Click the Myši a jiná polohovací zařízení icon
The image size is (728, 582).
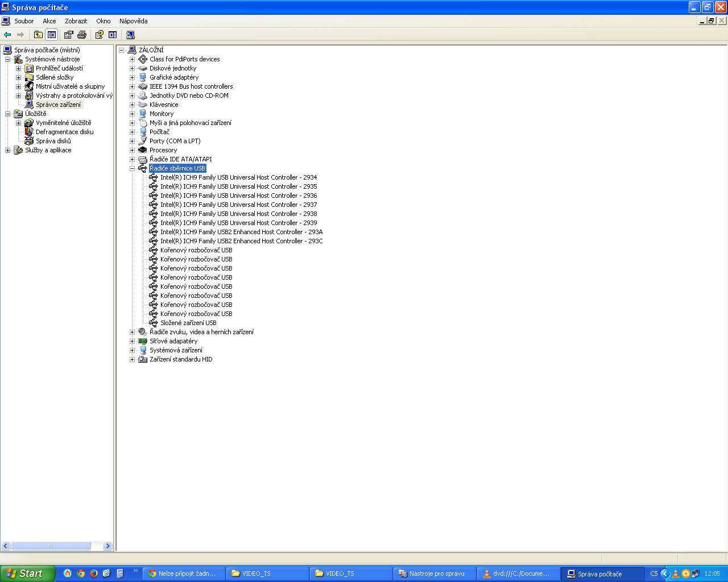tap(143, 123)
